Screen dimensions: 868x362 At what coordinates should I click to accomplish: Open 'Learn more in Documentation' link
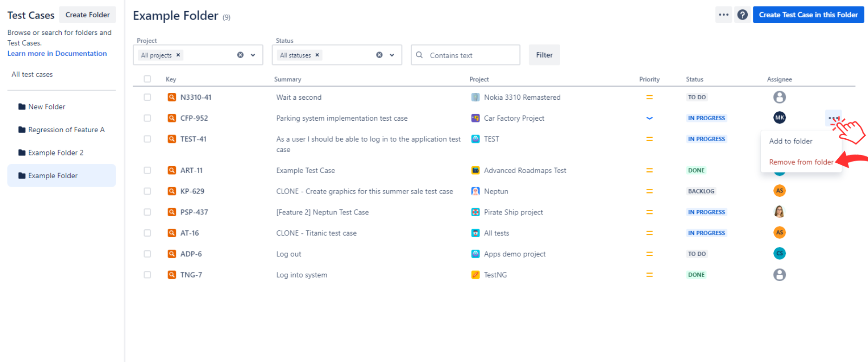57,53
